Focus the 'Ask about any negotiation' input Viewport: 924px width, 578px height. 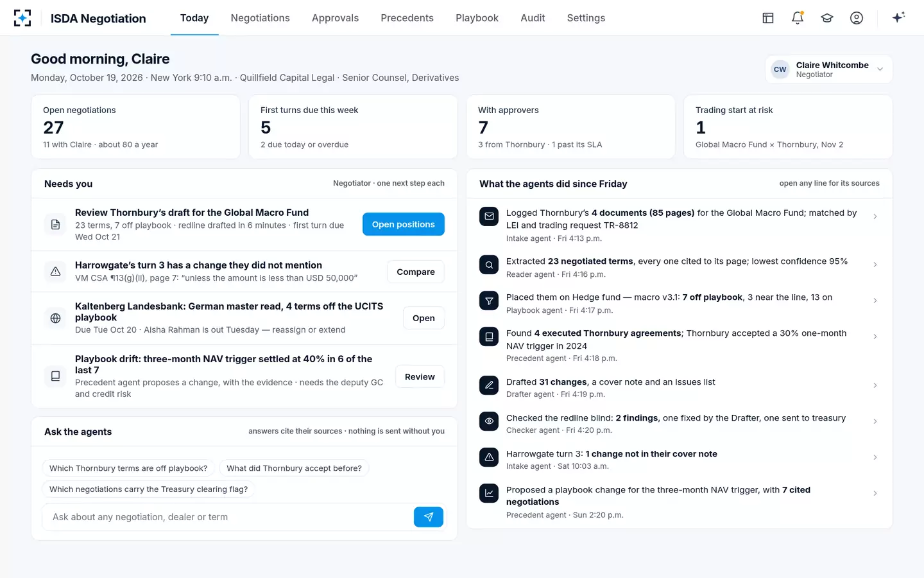(228, 517)
